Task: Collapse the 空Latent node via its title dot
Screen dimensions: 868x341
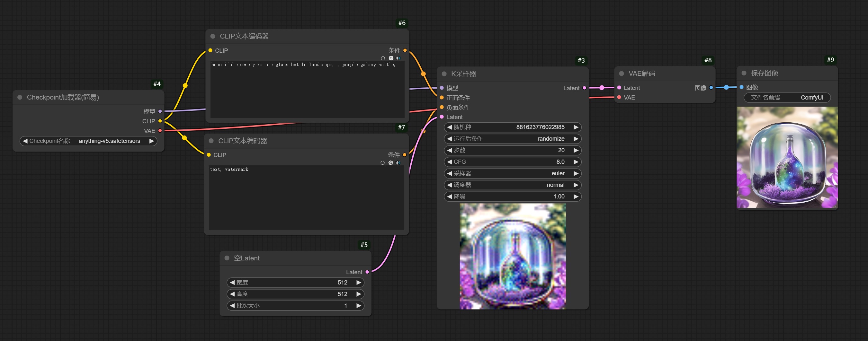Action: tap(227, 258)
